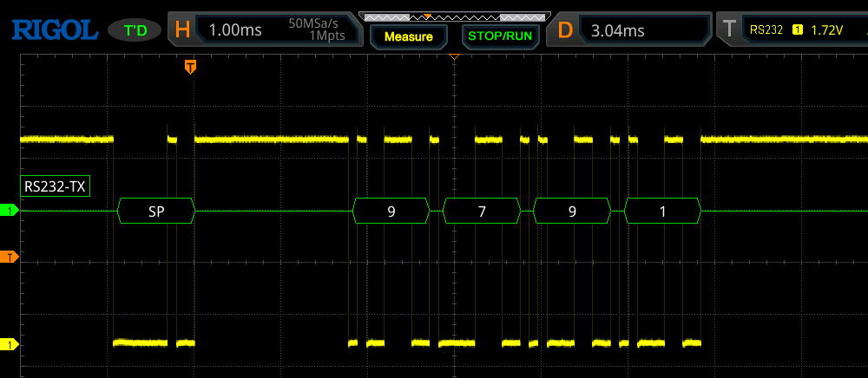Click the orange T trigger position marker on the grid
Viewport: 868px width, 378px height.
tap(190, 67)
